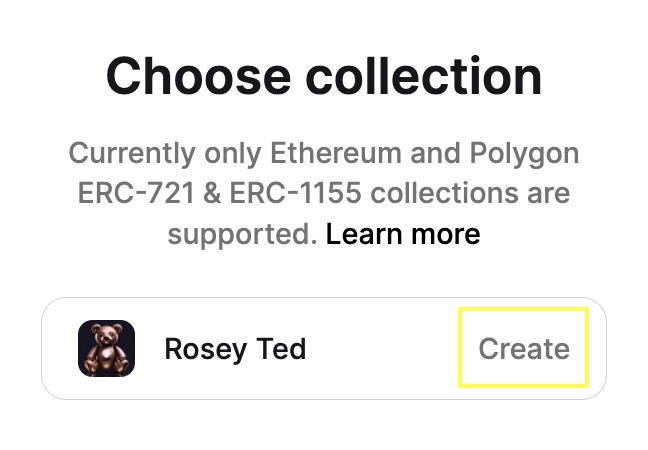Viewport: 648px width, 450px height.
Task: Click the bold Learn more text
Action: [403, 234]
